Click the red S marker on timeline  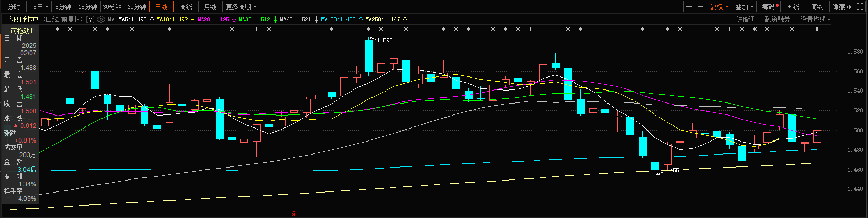(294, 214)
